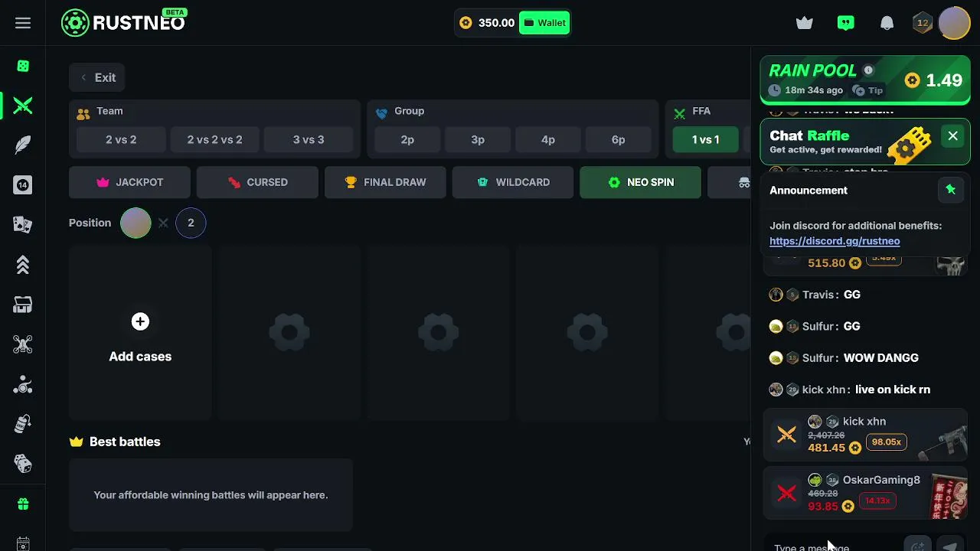
Task: Open the grenade sidebar icon
Action: click(23, 424)
